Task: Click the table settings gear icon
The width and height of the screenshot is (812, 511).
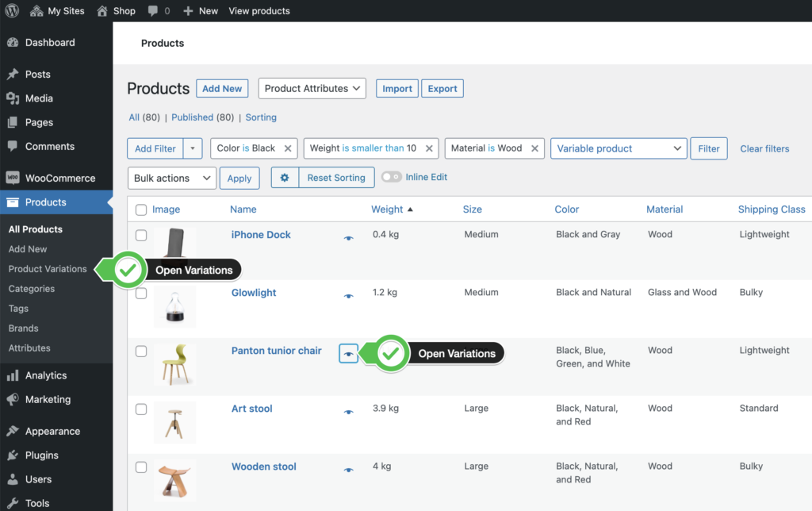Action: [285, 178]
